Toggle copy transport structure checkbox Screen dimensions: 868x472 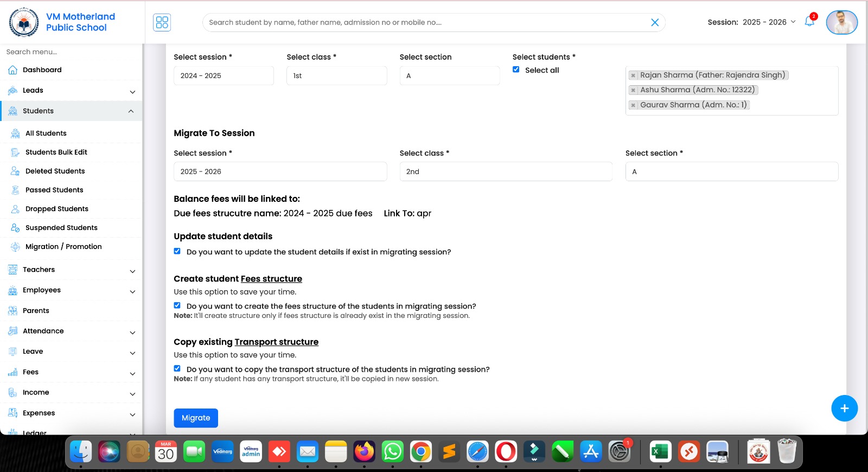click(x=177, y=368)
